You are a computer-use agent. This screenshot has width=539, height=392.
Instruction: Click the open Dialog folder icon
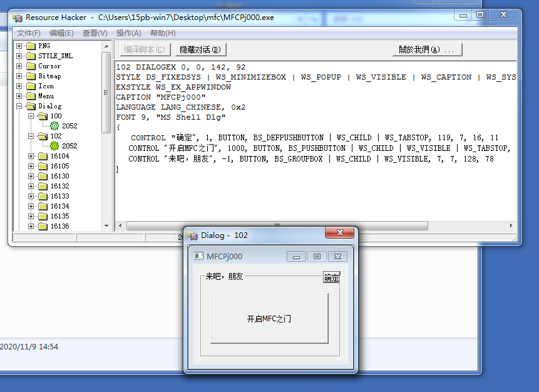(x=31, y=106)
